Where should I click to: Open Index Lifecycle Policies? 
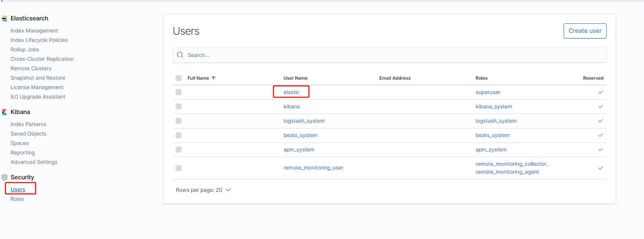(x=39, y=40)
